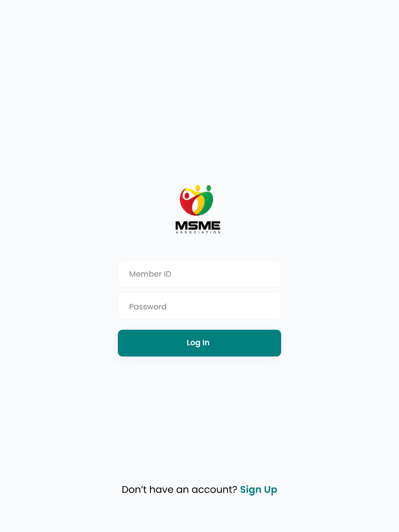Image resolution: width=399 pixels, height=532 pixels.
Task: Click "Don't have an account?" text
Action: [179, 489]
